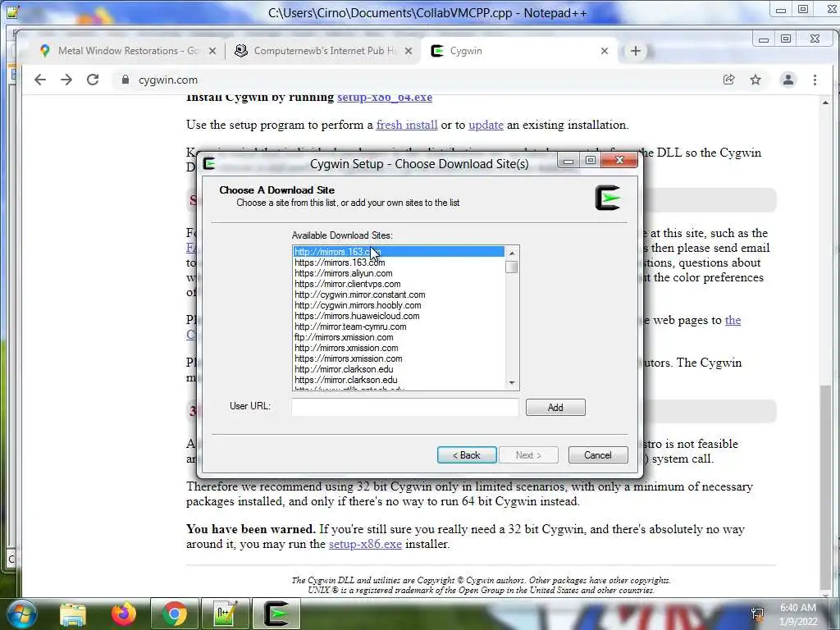Close the Cygwin browser tab

(x=605, y=51)
